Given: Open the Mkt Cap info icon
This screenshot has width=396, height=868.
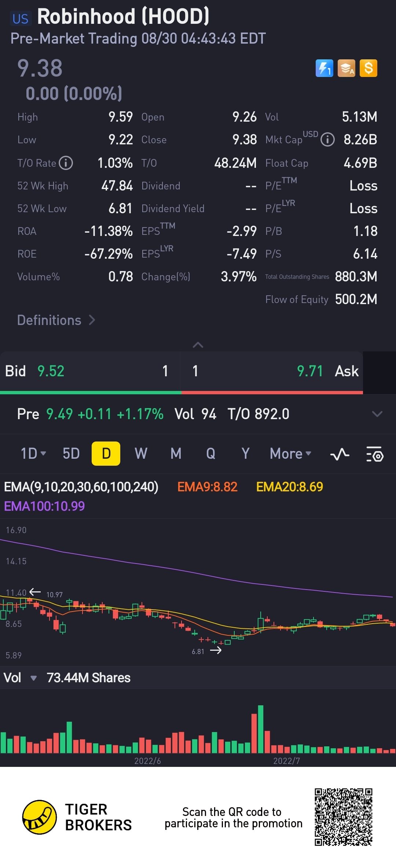Looking at the screenshot, I should click(x=327, y=140).
